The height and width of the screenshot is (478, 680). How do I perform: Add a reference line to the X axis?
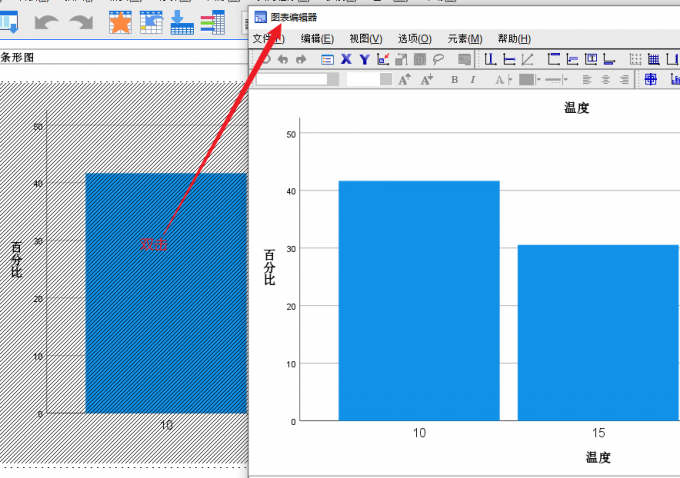(x=490, y=59)
